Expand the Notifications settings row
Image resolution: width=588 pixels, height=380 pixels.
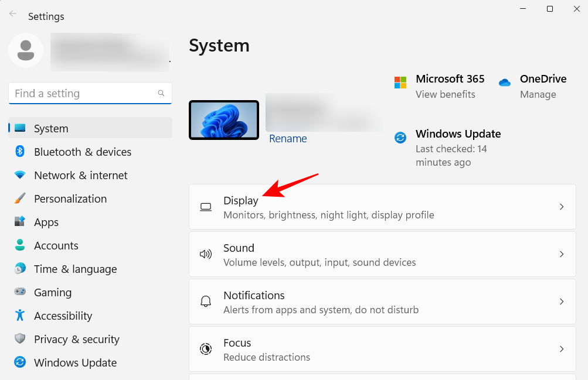tap(561, 302)
